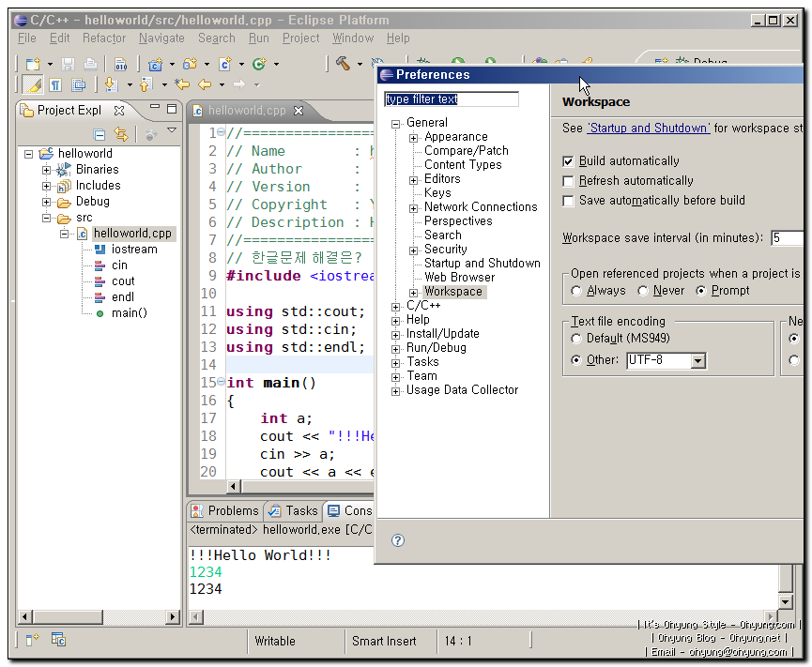
Task: Select Other text file encoding radio
Action: 575,360
